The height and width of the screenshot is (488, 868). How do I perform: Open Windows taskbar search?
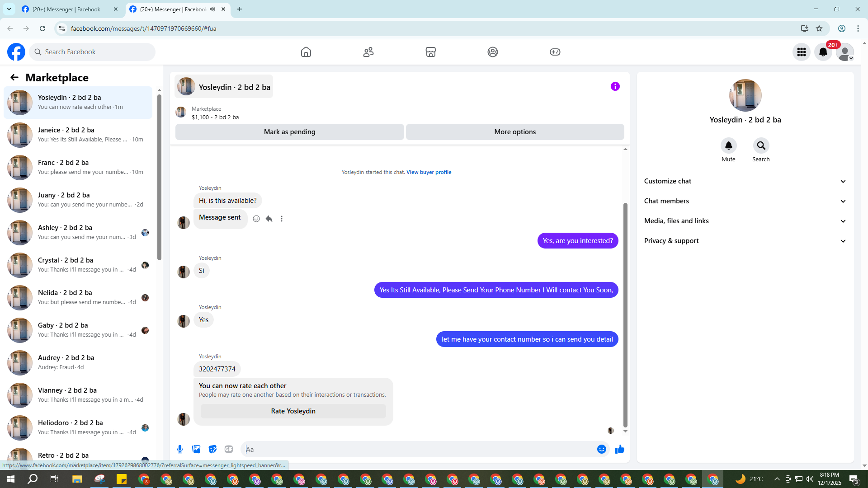(33, 479)
